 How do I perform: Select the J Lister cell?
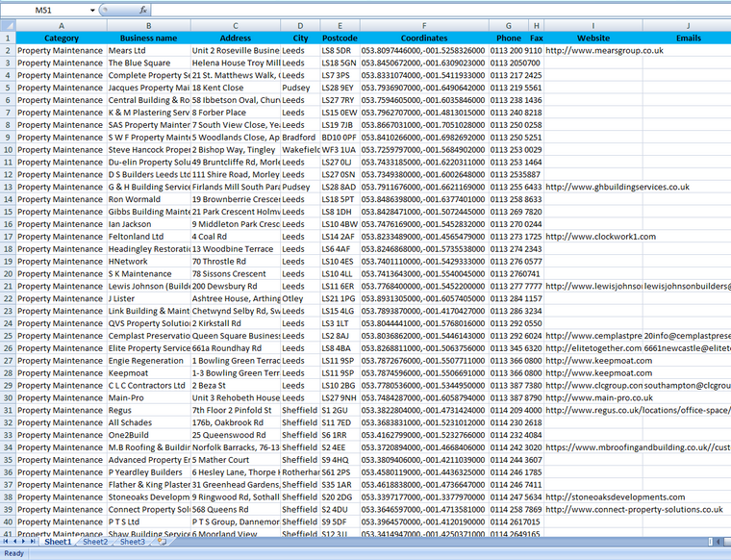tap(149, 298)
